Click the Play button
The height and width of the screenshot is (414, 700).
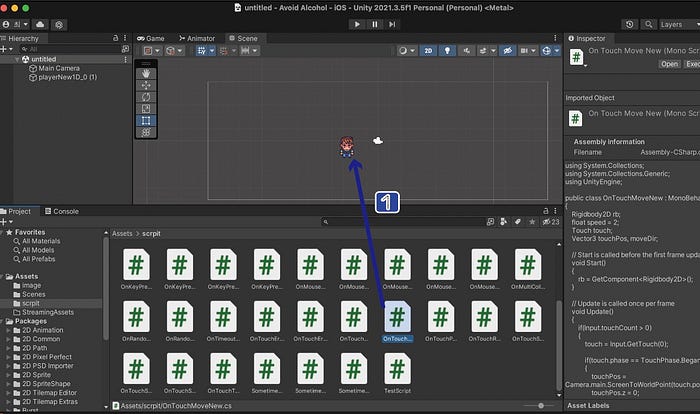(357, 24)
